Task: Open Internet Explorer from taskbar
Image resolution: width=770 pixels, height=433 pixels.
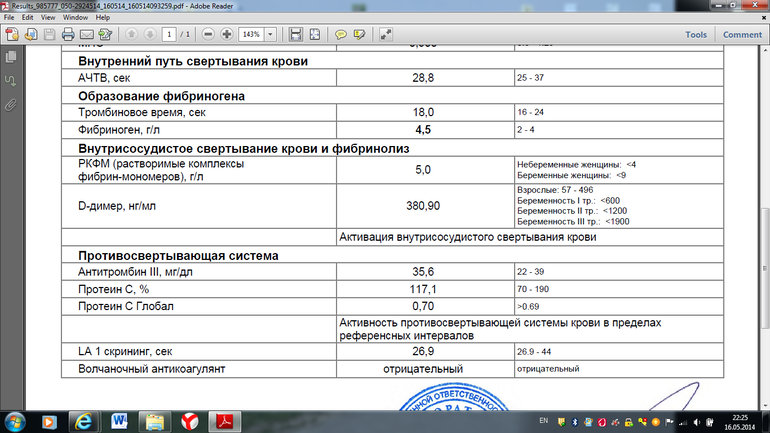Action: click(x=84, y=422)
